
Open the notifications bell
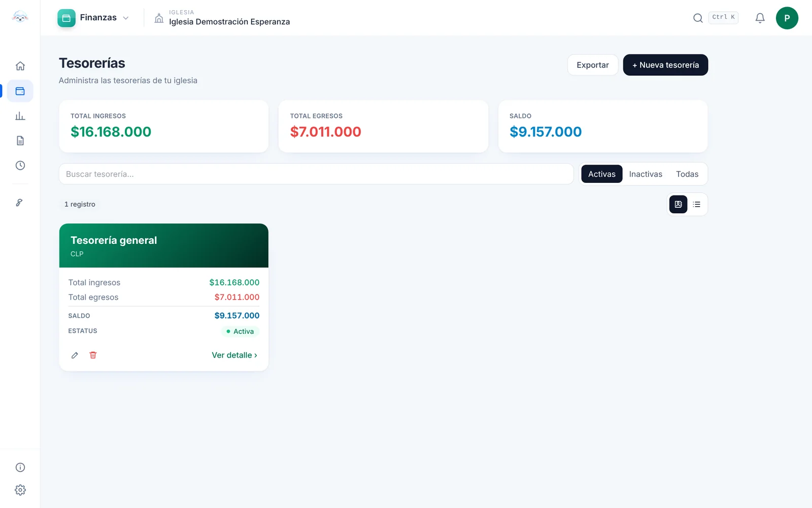click(760, 18)
